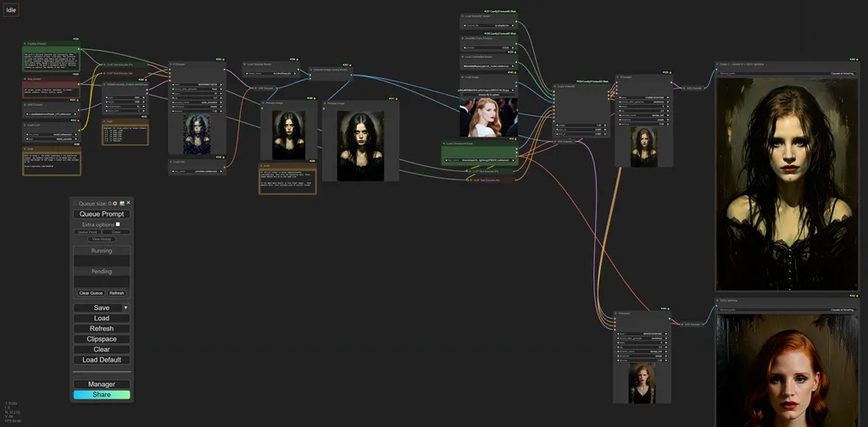The image size is (868, 427).
Task: Open View History
Action: pyautogui.click(x=102, y=239)
